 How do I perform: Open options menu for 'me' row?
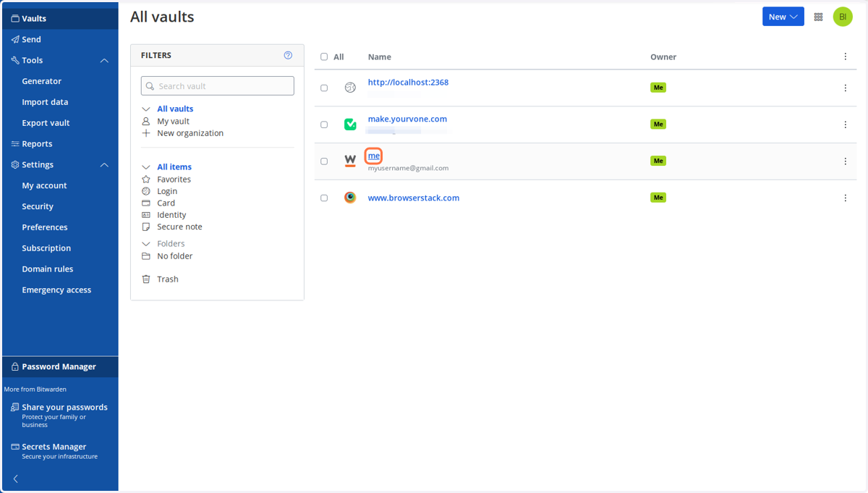click(x=846, y=161)
